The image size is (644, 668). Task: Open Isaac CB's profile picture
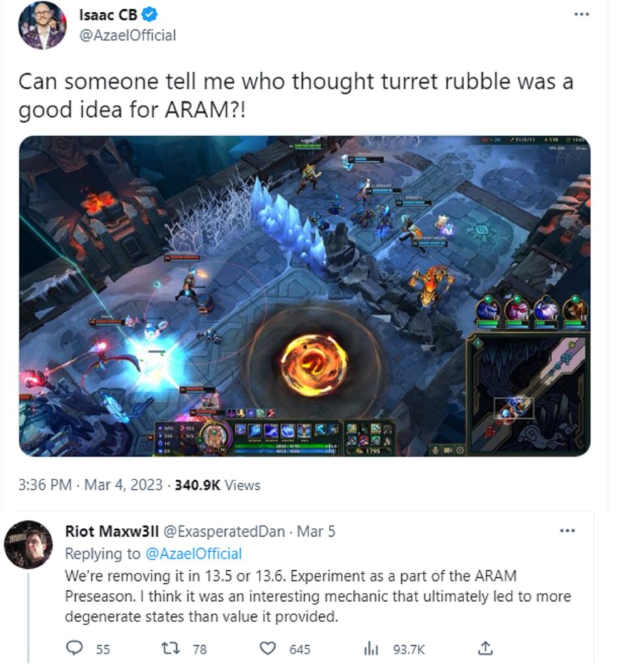[42, 25]
